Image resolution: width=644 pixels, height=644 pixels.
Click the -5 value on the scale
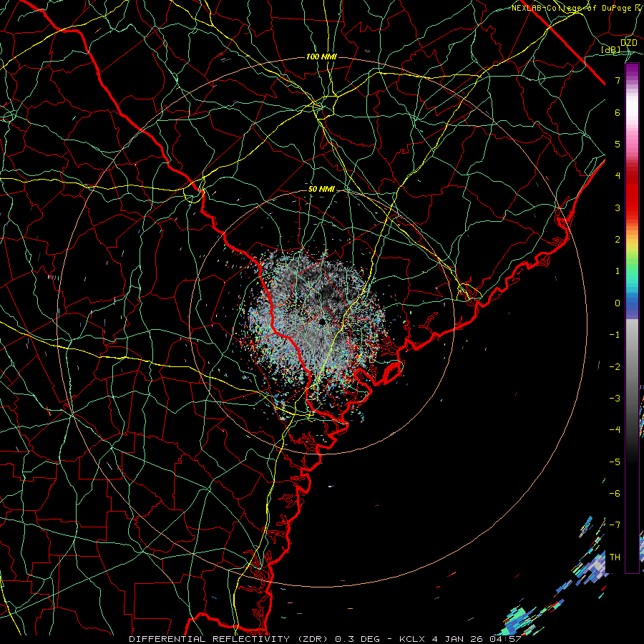click(615, 462)
